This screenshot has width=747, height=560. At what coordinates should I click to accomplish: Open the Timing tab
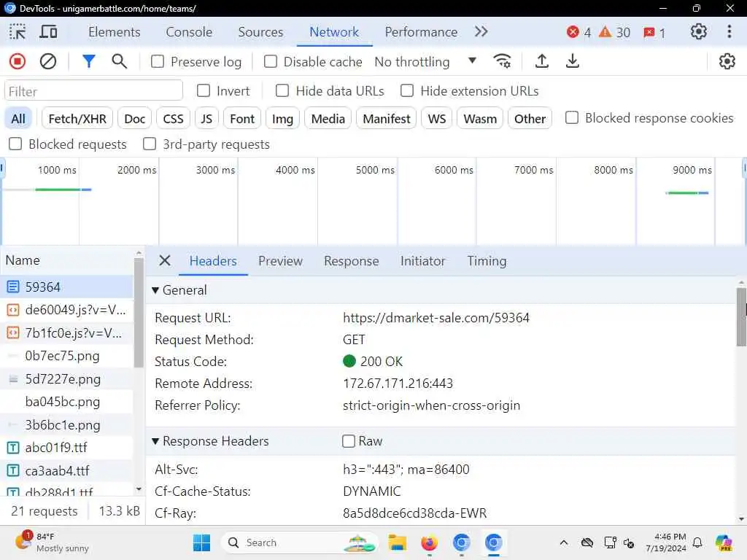[x=487, y=261]
